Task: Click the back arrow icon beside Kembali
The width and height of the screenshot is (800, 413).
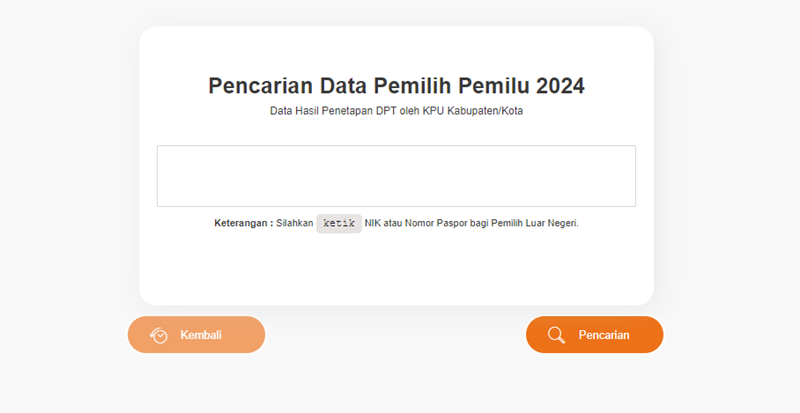Action: (158, 335)
